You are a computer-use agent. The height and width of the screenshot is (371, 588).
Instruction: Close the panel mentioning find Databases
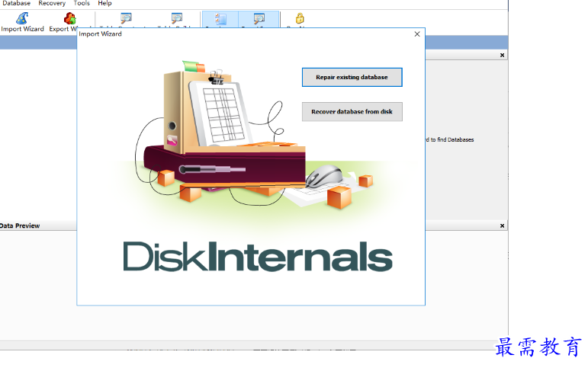tap(502, 55)
